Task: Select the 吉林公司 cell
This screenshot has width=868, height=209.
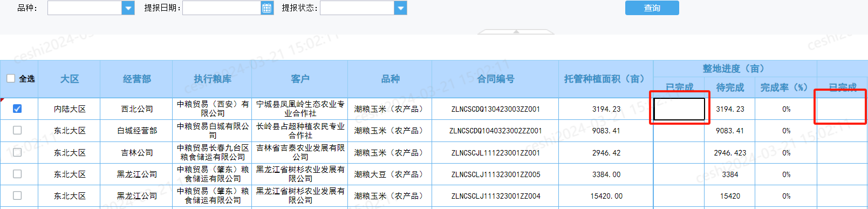Action: click(x=136, y=153)
